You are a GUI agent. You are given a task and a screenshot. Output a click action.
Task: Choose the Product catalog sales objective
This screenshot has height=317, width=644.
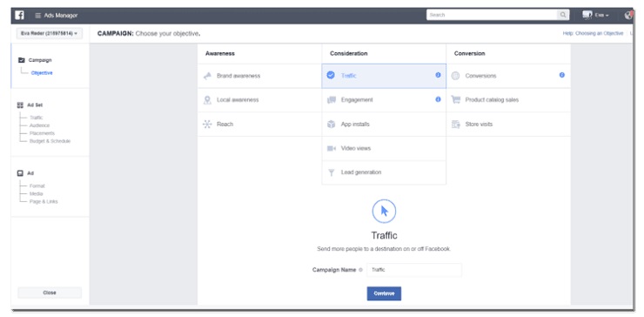(508, 100)
